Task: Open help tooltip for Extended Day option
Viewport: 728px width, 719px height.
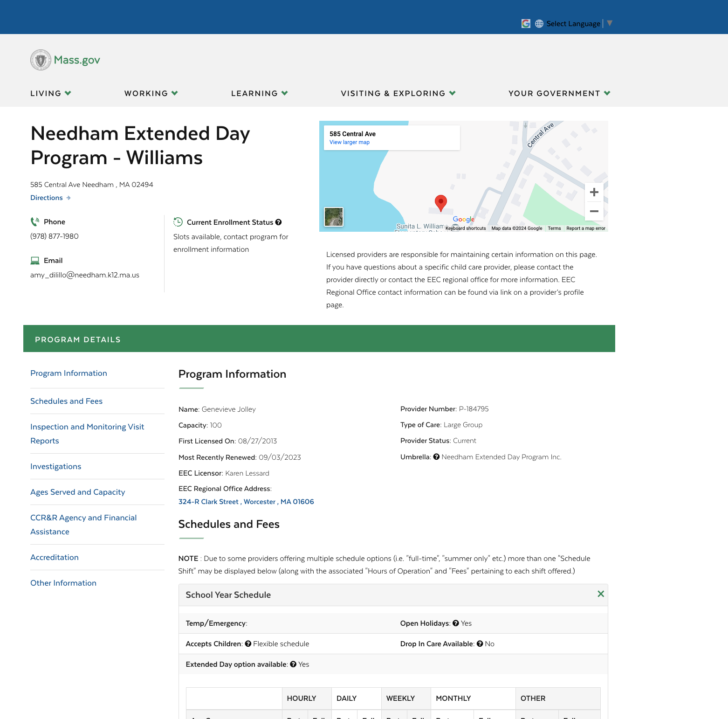Action: click(293, 664)
